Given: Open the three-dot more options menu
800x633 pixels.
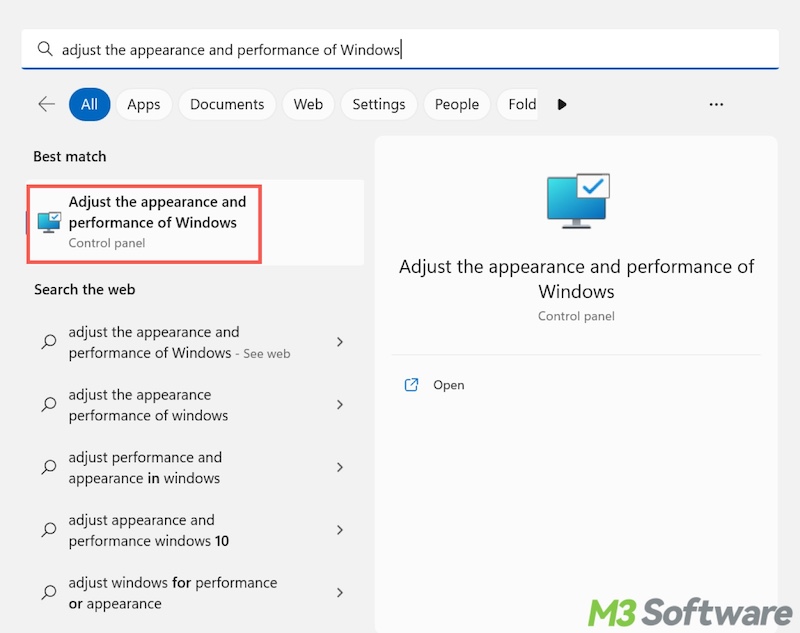Looking at the screenshot, I should [715, 104].
